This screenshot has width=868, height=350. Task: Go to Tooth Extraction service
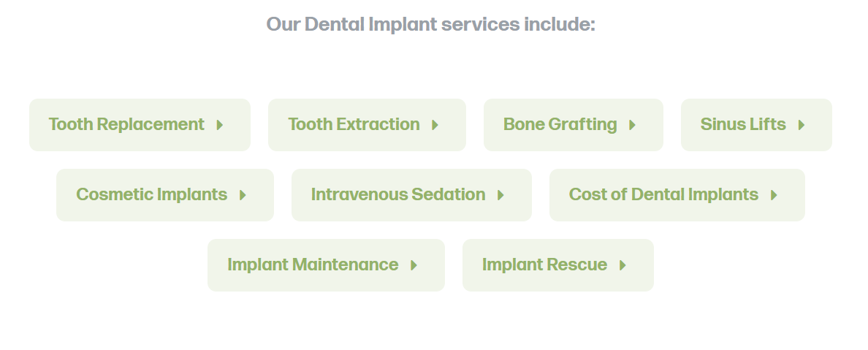[367, 125]
